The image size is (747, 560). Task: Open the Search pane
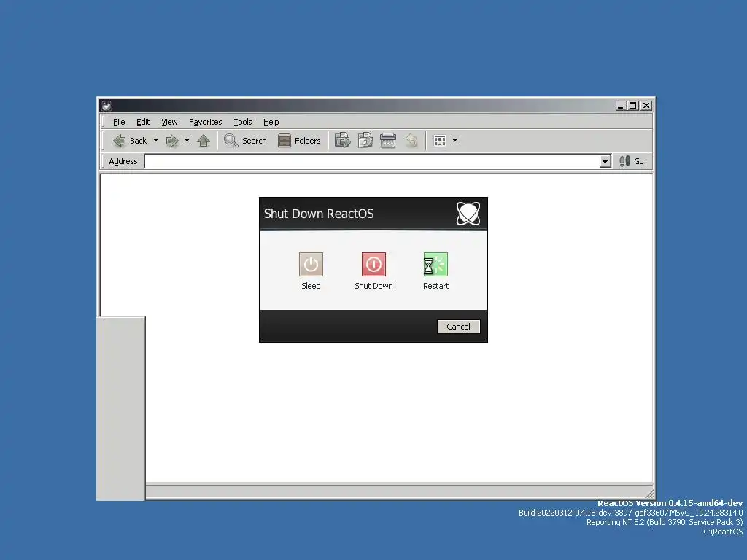pos(245,141)
